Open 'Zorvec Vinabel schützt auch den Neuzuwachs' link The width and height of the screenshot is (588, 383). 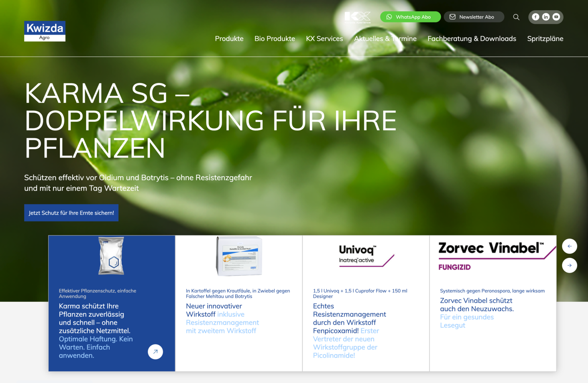477,313
